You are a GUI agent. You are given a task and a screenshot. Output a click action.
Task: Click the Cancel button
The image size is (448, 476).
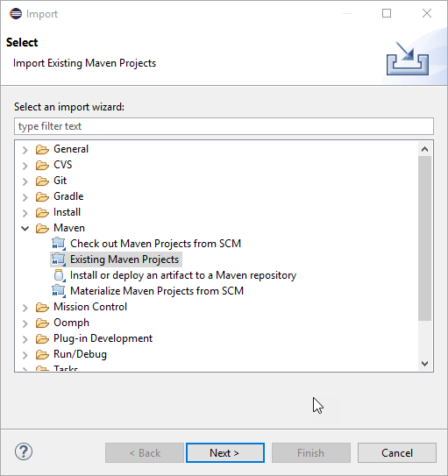[397, 453]
